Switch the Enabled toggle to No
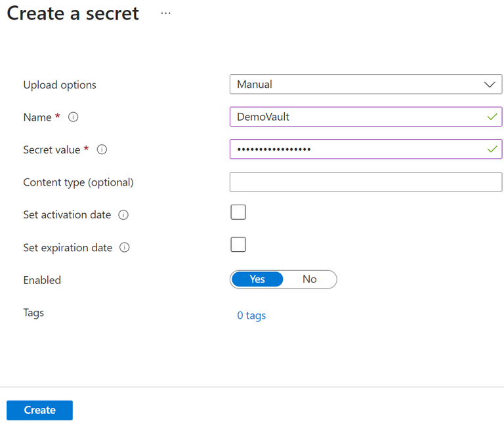The height and width of the screenshot is (423, 504). click(310, 279)
